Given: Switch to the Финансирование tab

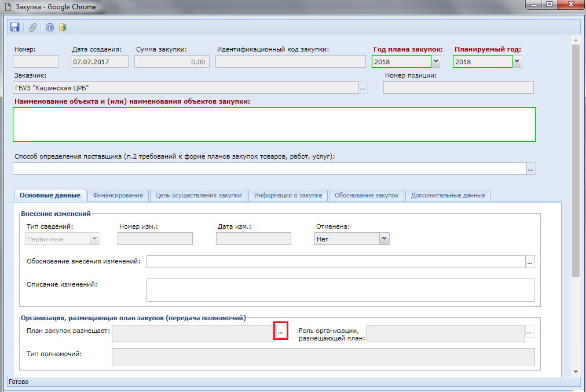Looking at the screenshot, I should tap(118, 195).
